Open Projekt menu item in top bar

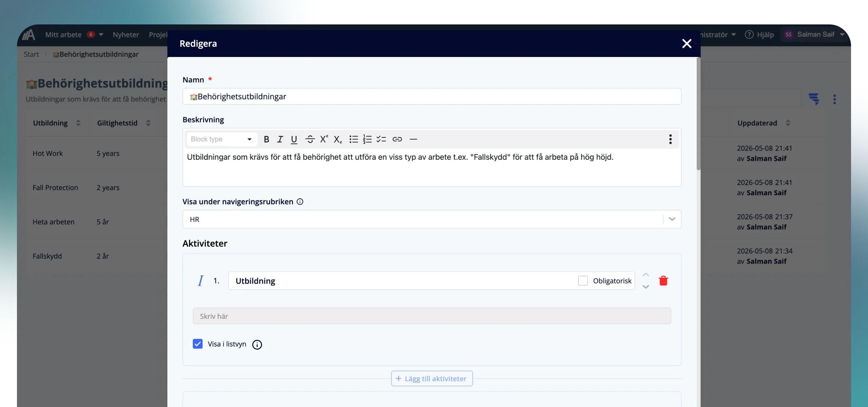coord(158,35)
